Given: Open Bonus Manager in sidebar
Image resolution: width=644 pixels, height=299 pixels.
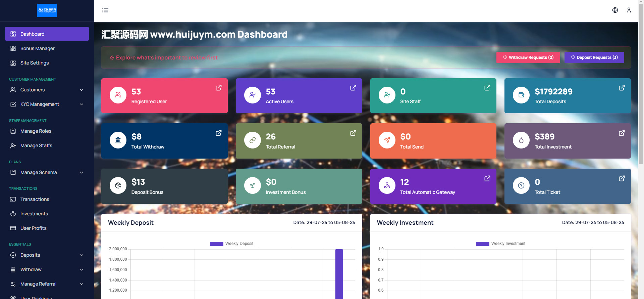Looking at the screenshot, I should (x=47, y=48).
